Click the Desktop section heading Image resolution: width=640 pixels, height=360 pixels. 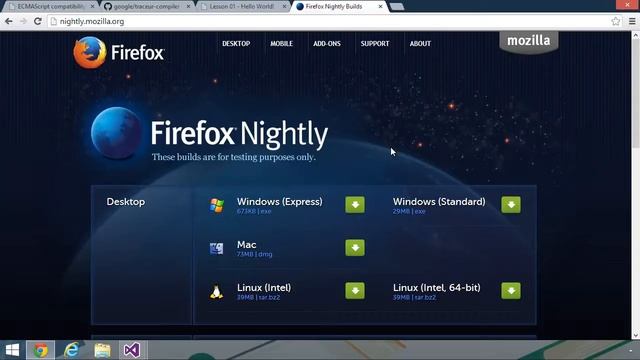(126, 202)
